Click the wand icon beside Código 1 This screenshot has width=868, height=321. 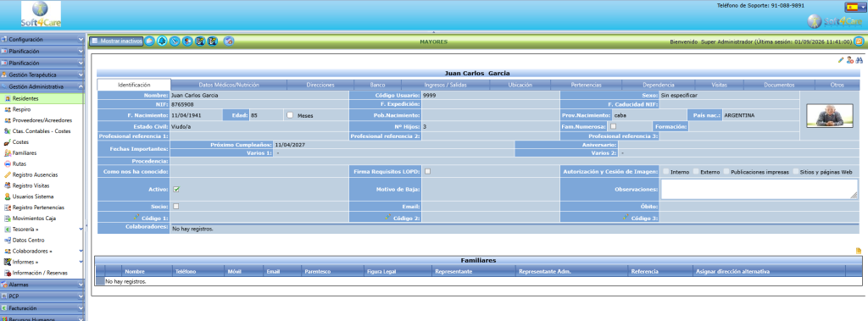pos(136,218)
